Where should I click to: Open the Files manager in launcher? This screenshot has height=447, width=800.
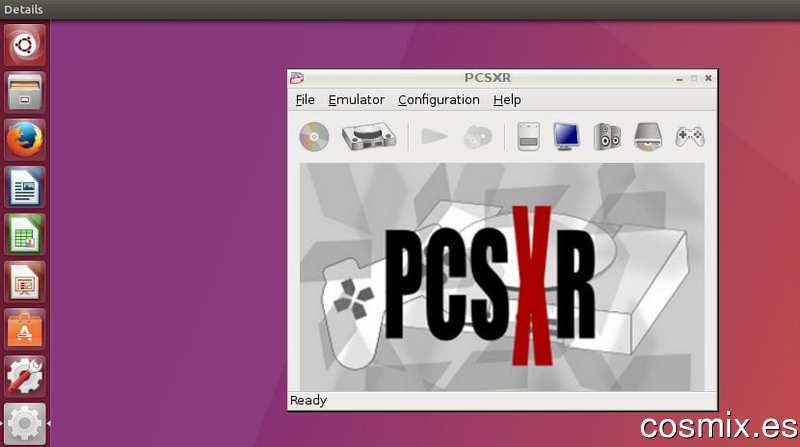pos(24,92)
